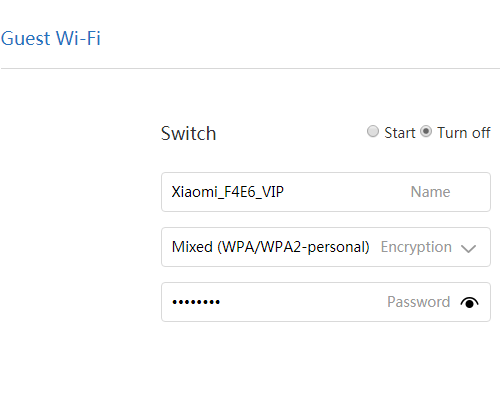
Task: Click the Switch setting label
Action: tap(189, 133)
